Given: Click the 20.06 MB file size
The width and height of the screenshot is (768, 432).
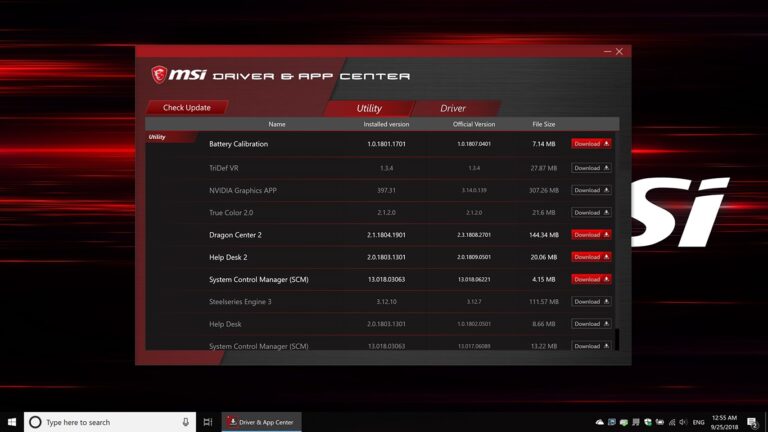Looking at the screenshot, I should (544, 257).
